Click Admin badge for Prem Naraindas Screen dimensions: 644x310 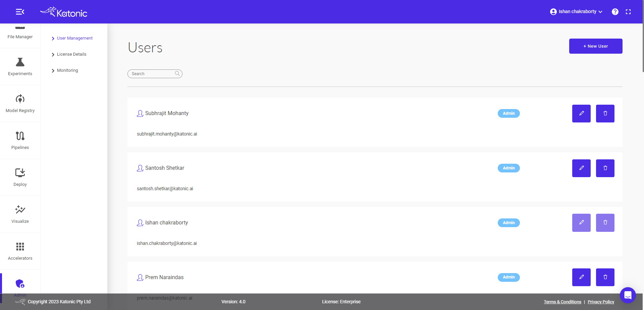pos(508,277)
